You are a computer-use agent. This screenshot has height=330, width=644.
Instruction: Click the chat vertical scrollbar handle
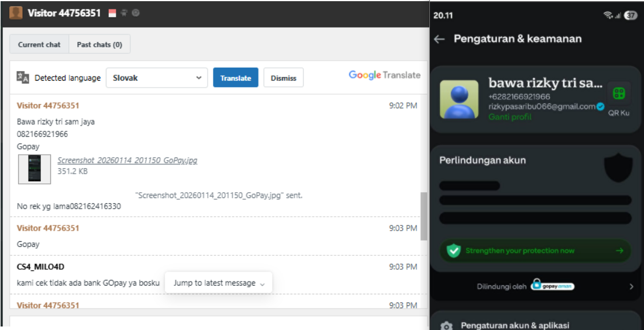click(423, 216)
